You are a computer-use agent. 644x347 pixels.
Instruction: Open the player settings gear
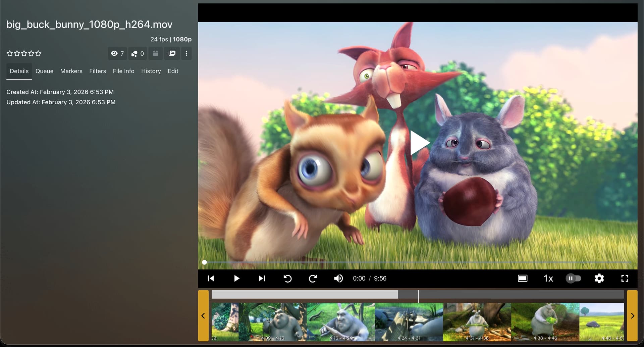(599, 279)
